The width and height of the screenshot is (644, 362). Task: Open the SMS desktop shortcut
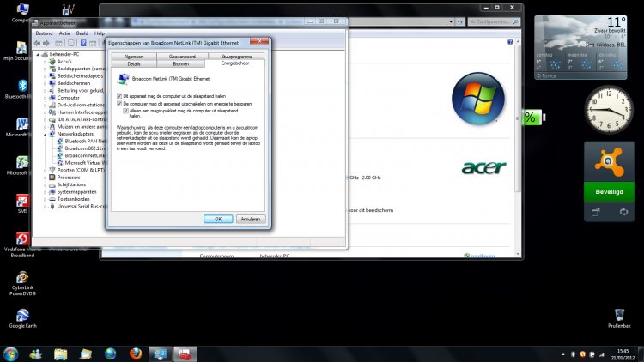(x=21, y=201)
